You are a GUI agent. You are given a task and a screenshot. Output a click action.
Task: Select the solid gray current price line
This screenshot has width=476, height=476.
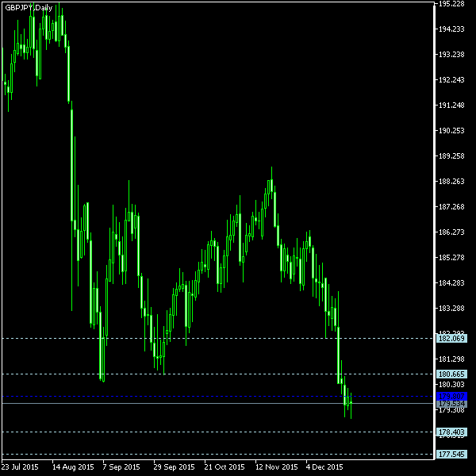tap(217, 404)
